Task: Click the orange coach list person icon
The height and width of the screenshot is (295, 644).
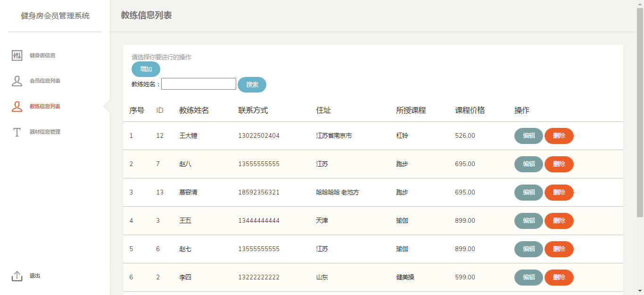Action: click(17, 106)
